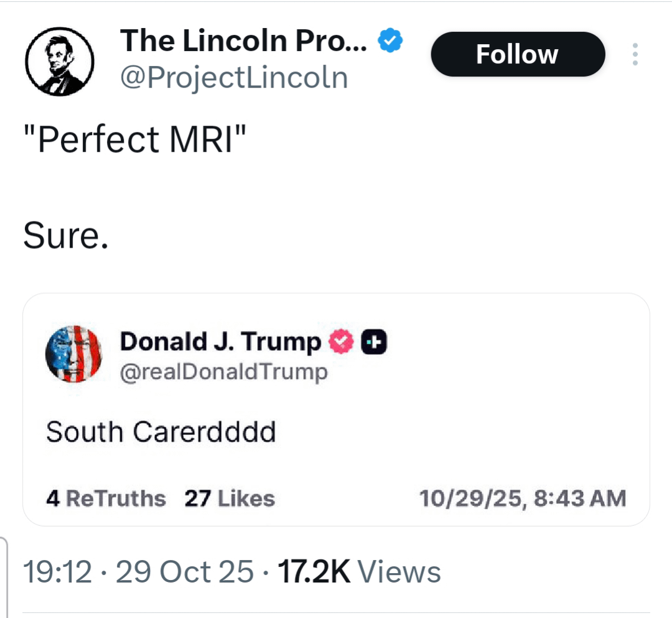Click the 29 Oct 25 date
Screen dimensions: 672x618
(x=185, y=571)
